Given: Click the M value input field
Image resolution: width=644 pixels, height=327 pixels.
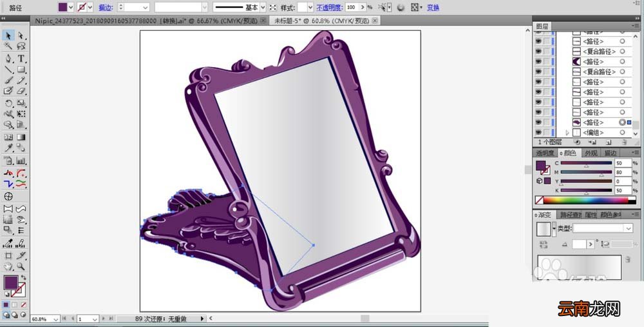Looking at the screenshot, I should click(x=623, y=172).
